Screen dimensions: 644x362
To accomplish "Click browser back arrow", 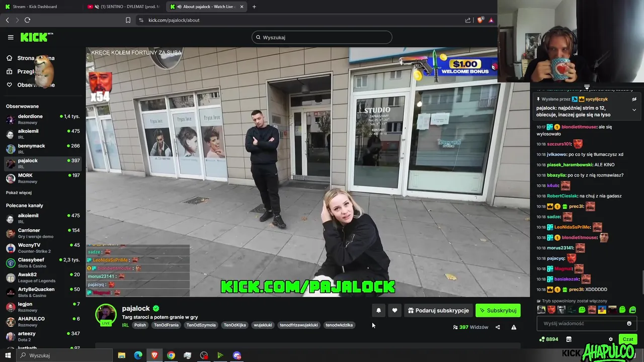I will pos(8,20).
